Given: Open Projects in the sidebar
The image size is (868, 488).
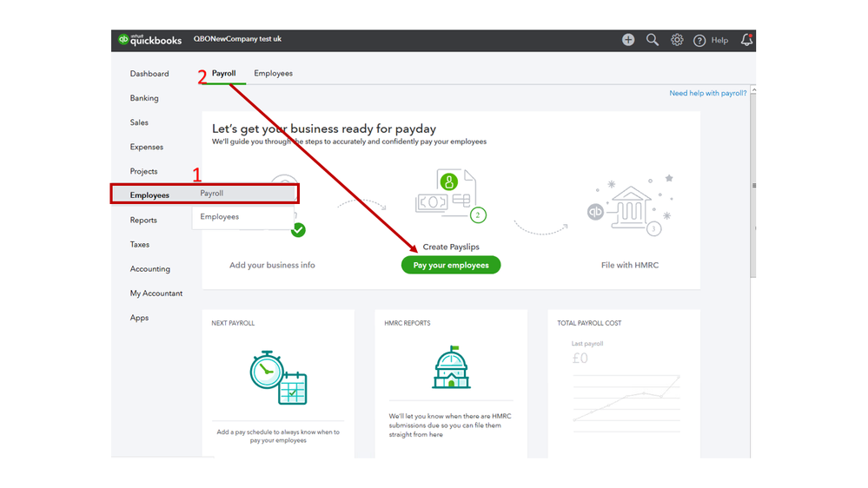Looking at the screenshot, I should tap(143, 171).
